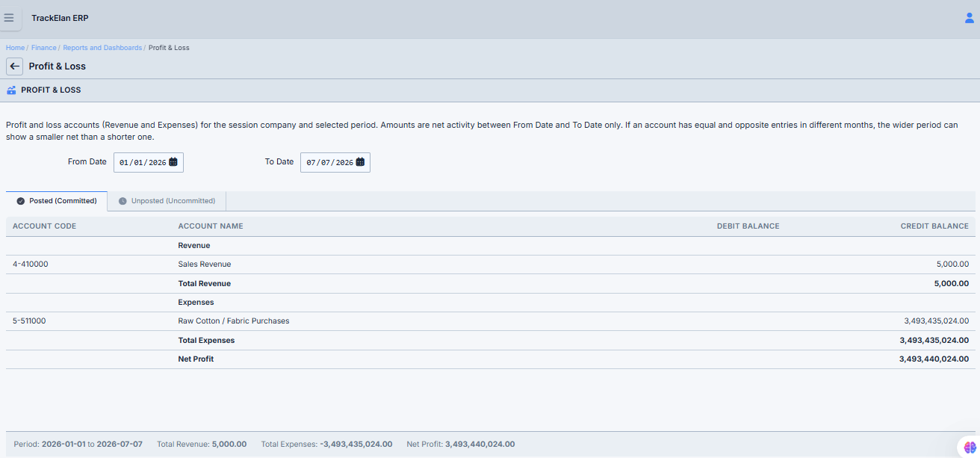The image size is (980, 458).
Task: Click the footer Net Profit value
Action: [480, 444]
